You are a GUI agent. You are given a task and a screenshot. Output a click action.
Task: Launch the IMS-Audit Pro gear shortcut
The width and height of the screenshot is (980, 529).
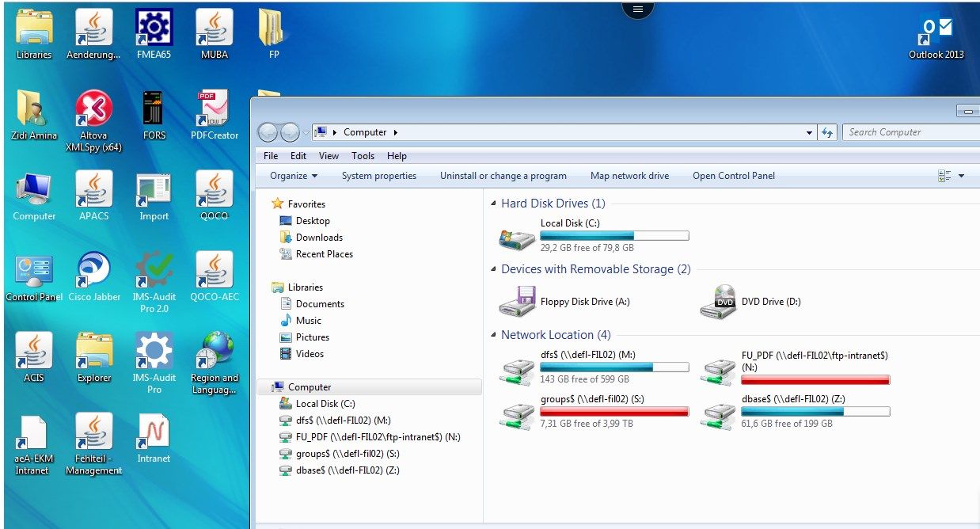coord(154,363)
